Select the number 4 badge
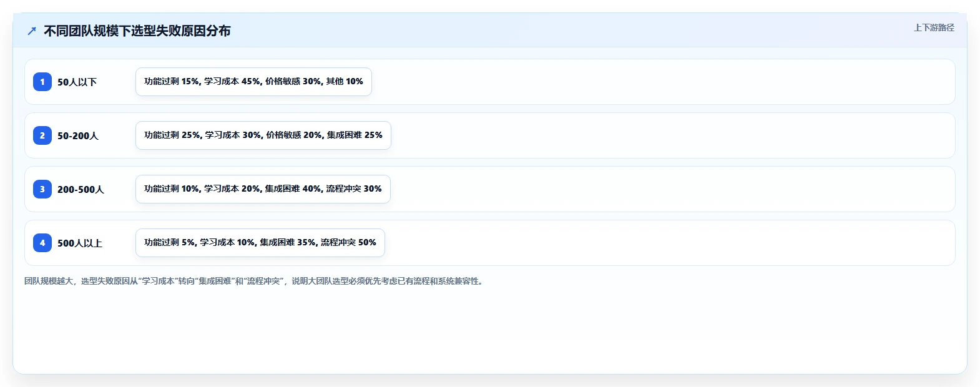 tap(42, 243)
